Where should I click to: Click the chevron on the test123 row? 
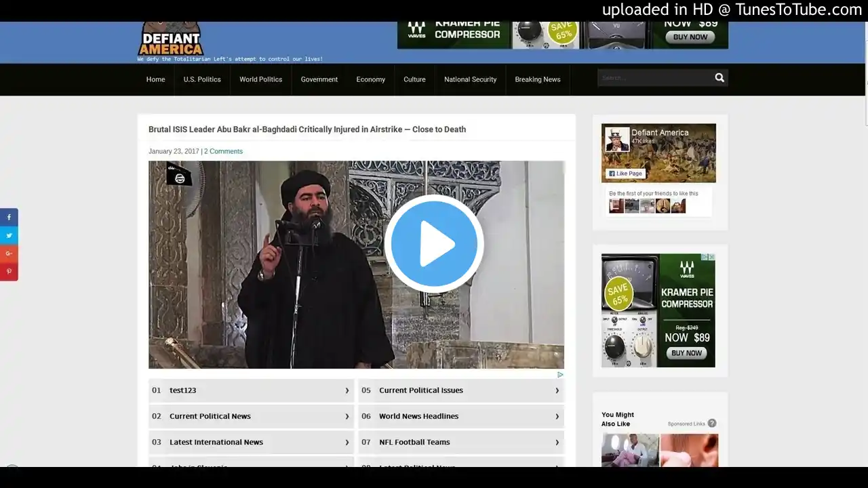tap(347, 390)
